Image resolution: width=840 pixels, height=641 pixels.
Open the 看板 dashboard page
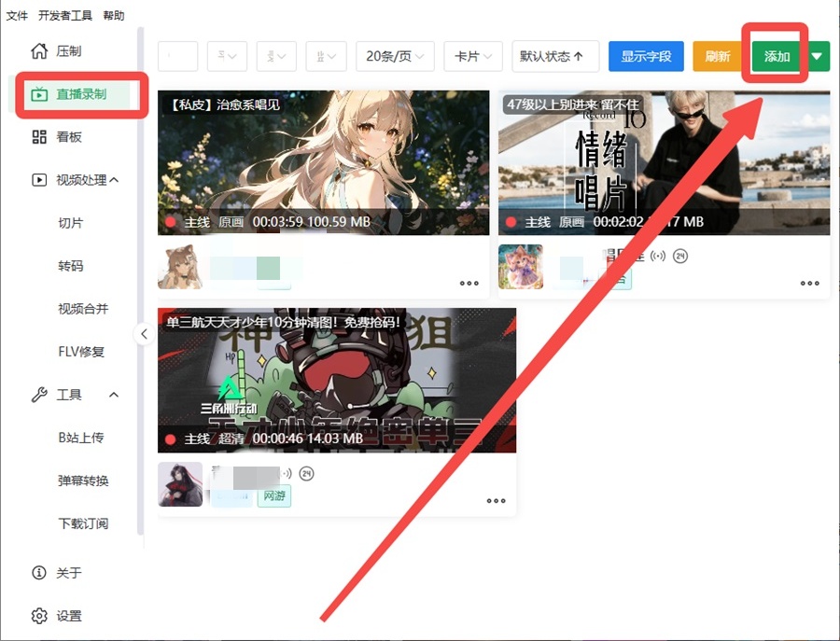coord(70,137)
